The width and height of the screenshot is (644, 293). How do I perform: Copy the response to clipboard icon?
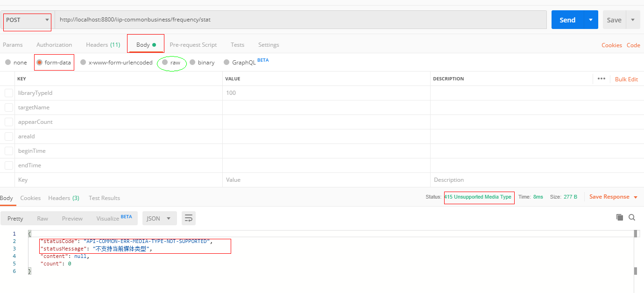coord(620,217)
